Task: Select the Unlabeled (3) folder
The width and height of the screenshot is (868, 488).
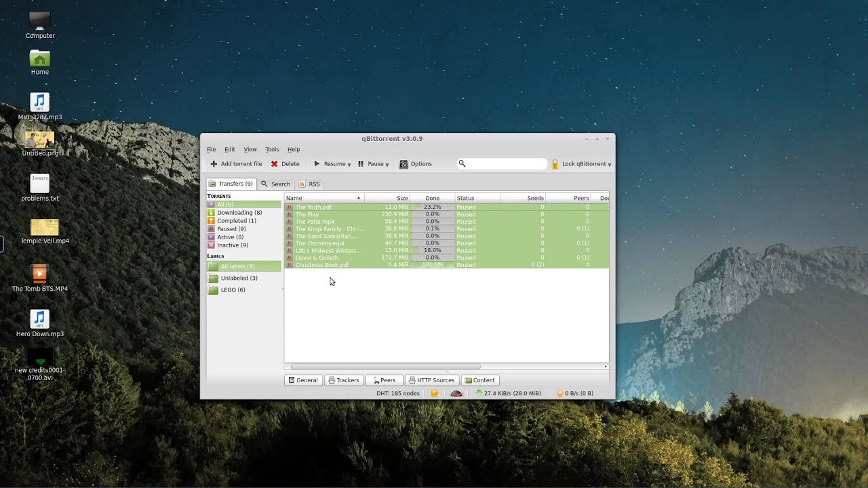Action: 244,278
